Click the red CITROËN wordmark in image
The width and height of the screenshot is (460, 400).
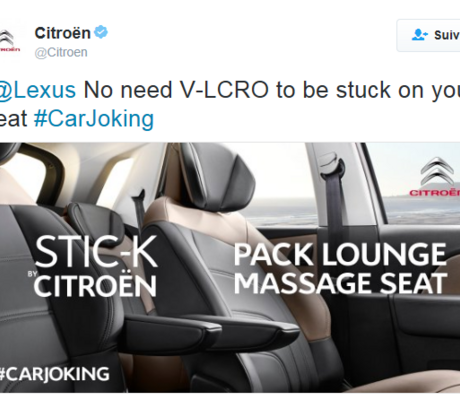tap(435, 193)
